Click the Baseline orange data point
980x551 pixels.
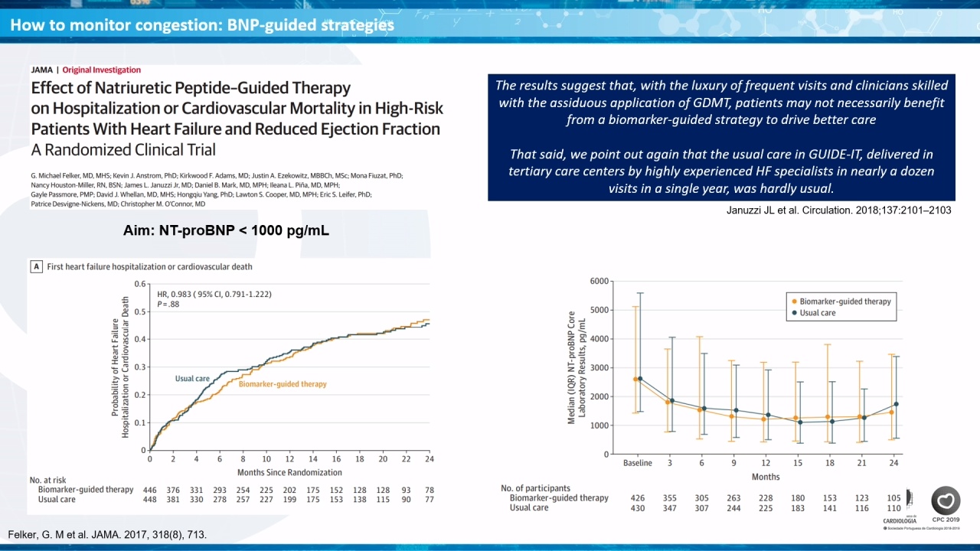point(635,380)
